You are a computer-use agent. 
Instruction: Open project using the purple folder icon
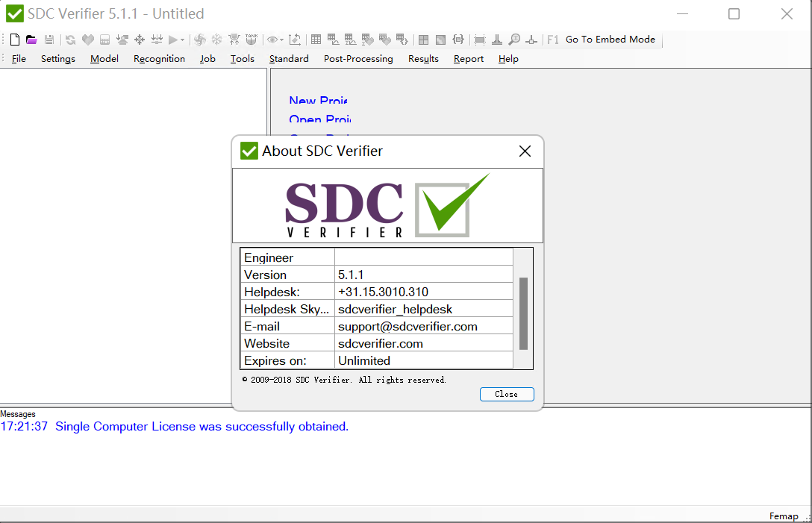click(x=31, y=40)
